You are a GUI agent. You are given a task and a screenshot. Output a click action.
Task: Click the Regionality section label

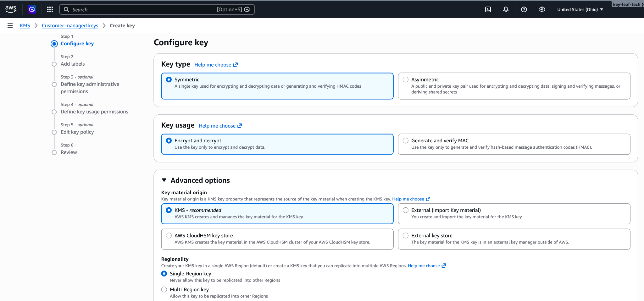click(175, 259)
